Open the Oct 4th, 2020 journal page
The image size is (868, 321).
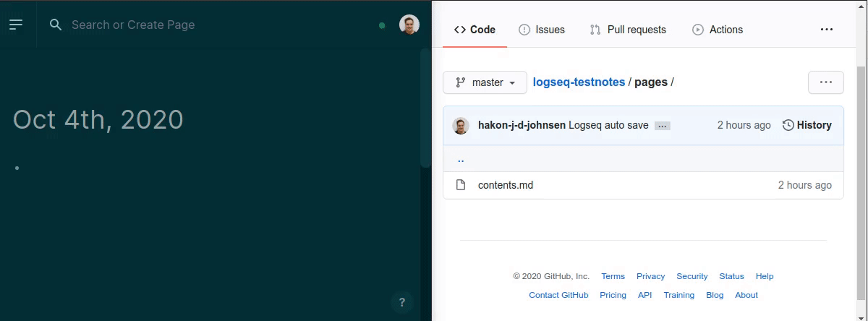click(x=98, y=119)
